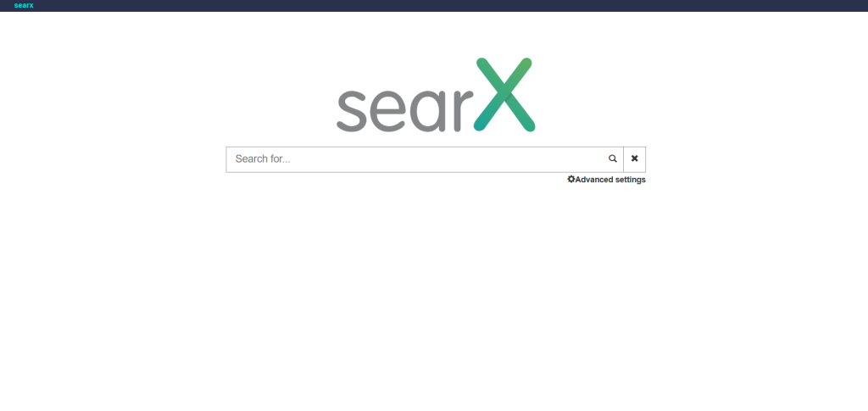Click the empty white area below the search box
The width and height of the screenshot is (868, 411).
tap(434, 298)
